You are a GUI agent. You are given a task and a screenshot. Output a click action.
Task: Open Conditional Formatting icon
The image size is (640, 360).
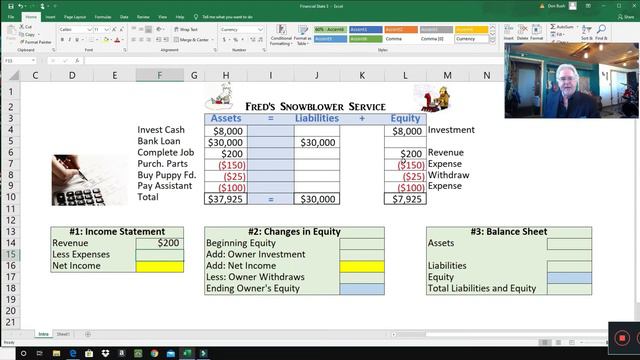[281, 30]
